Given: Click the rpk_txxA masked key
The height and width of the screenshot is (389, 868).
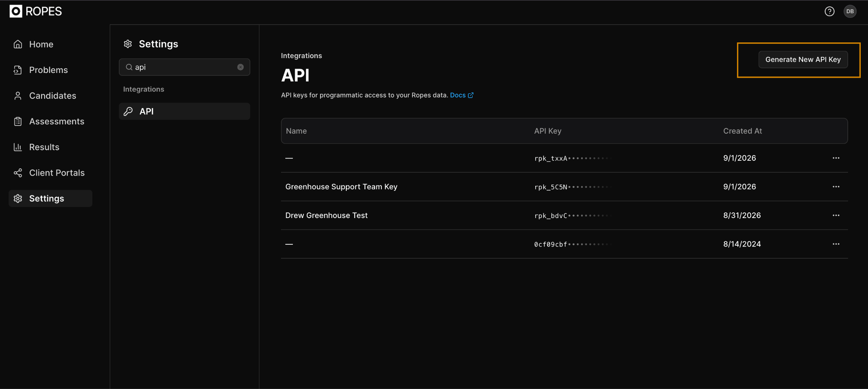Looking at the screenshot, I should coord(572,158).
